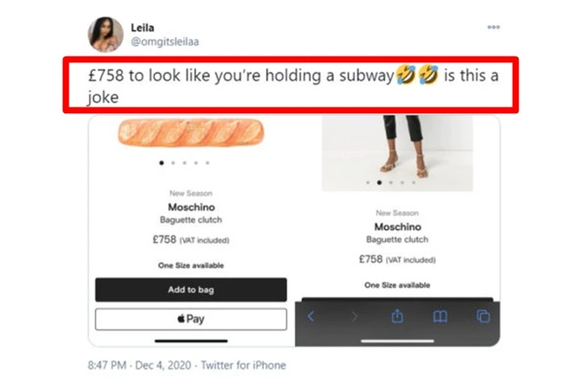Tap the Safari share icon
This screenshot has width=588, height=392.
[x=397, y=317]
